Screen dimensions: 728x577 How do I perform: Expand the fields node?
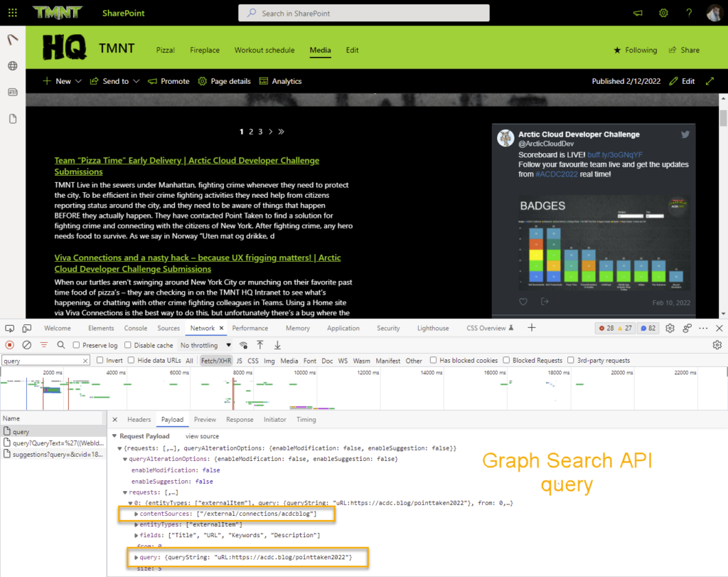coord(136,535)
